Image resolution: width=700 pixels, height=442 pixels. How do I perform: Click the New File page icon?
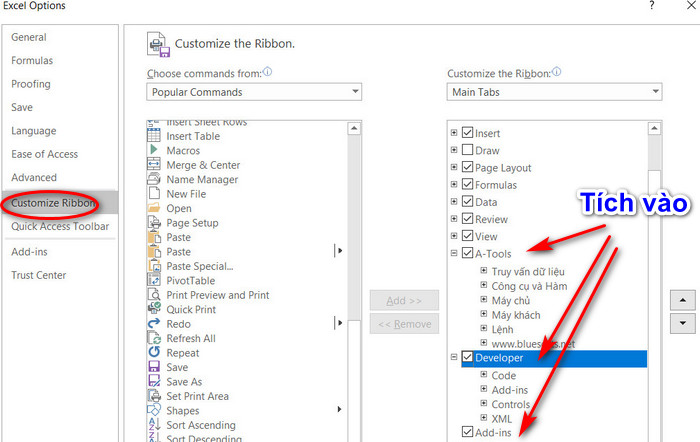[x=154, y=193]
